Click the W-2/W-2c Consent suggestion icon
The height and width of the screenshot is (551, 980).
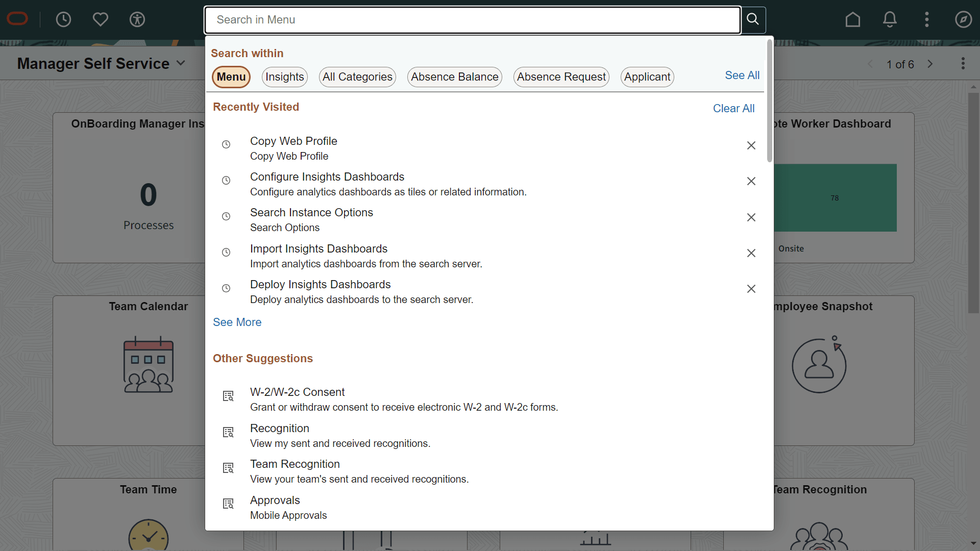pyautogui.click(x=228, y=396)
